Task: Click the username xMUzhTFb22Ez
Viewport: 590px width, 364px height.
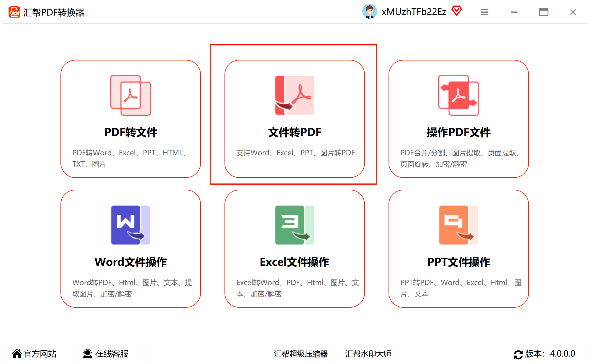Action: [414, 12]
